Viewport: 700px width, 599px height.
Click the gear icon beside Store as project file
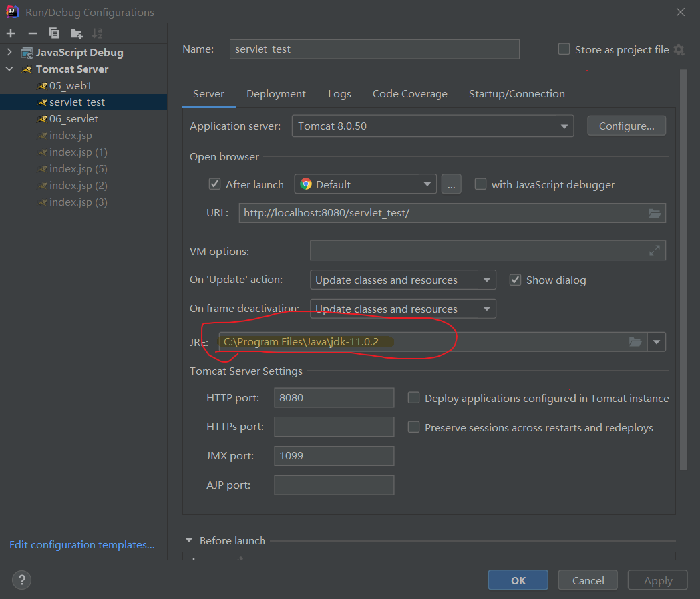click(679, 49)
